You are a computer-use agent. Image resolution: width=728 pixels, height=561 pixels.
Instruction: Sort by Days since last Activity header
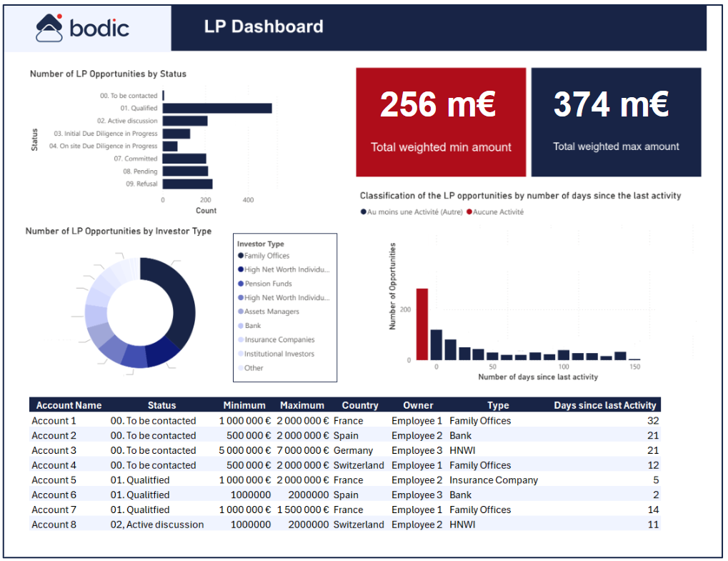[x=604, y=405]
